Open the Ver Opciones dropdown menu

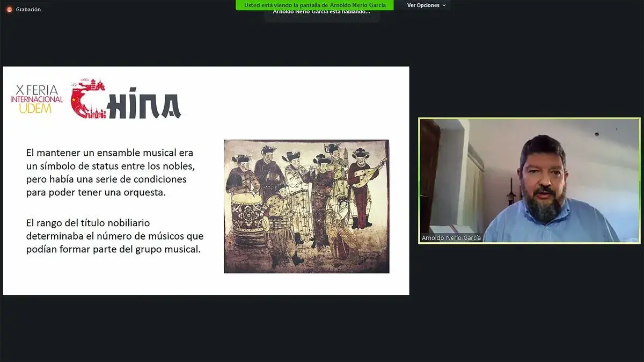click(x=423, y=5)
